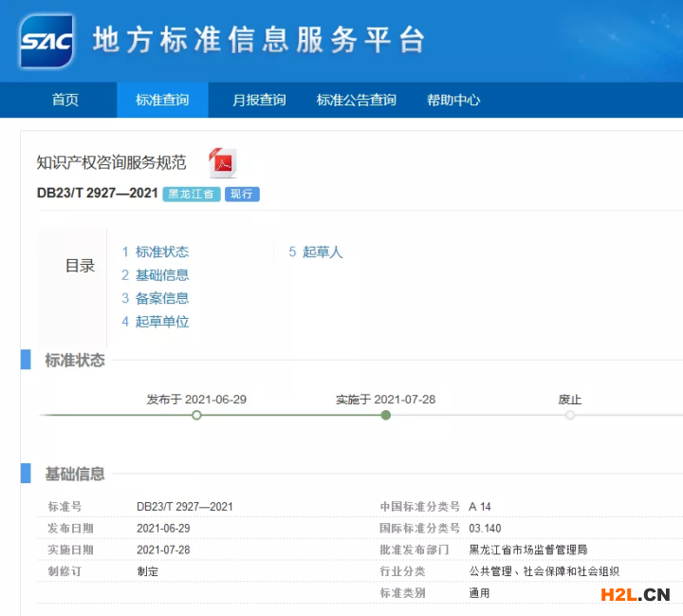Screen dimensions: 683x616
Task: Click the 现行 status badge
Action: (242, 194)
